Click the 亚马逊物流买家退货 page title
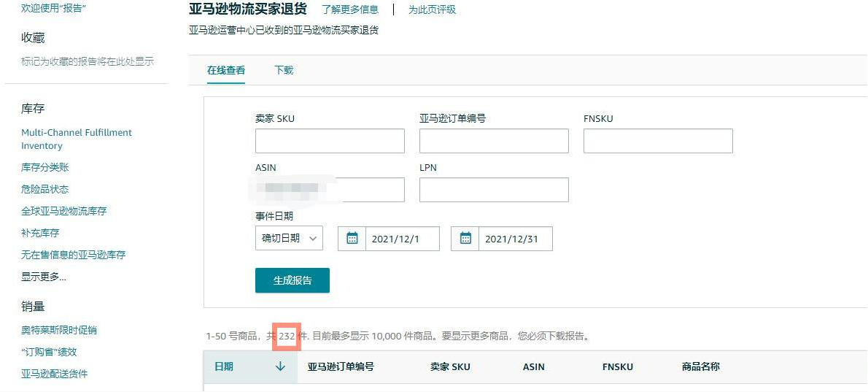868x392 pixels. (x=247, y=9)
